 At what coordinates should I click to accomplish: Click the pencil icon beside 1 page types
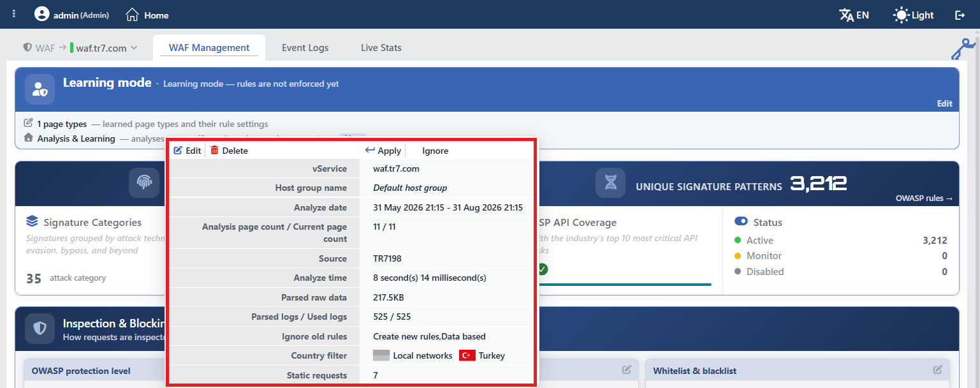28,123
